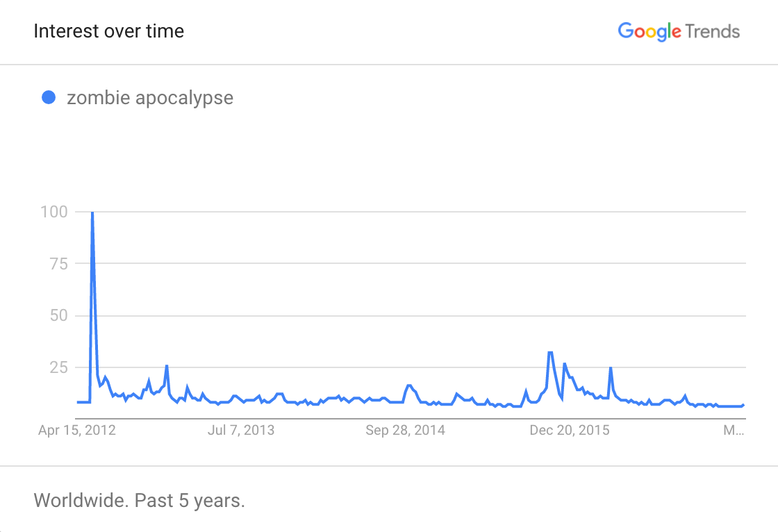Click the 50 y-axis value label
Viewport: 778px width, 532px height.
point(58,315)
